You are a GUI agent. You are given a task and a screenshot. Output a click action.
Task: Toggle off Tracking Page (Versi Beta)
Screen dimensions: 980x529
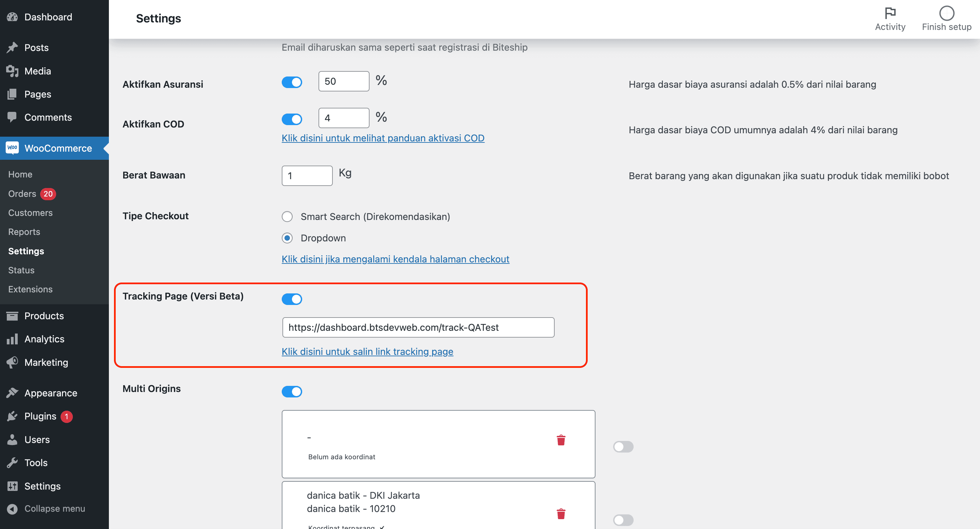click(x=292, y=299)
